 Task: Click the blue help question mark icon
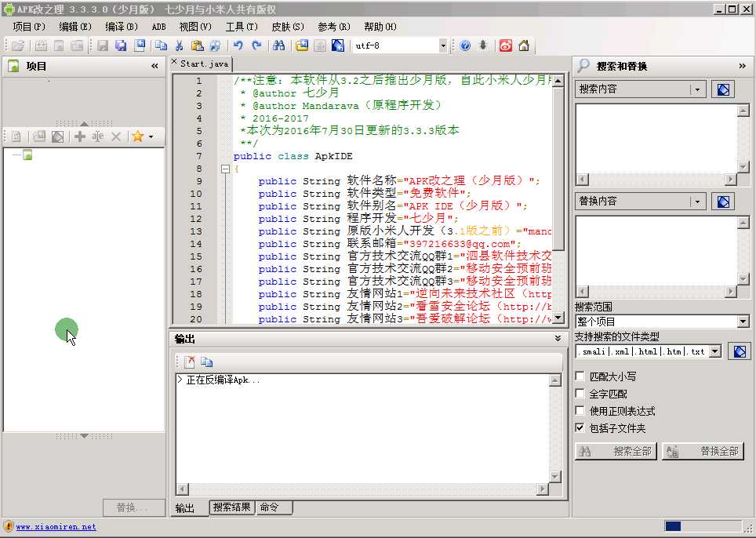465,45
